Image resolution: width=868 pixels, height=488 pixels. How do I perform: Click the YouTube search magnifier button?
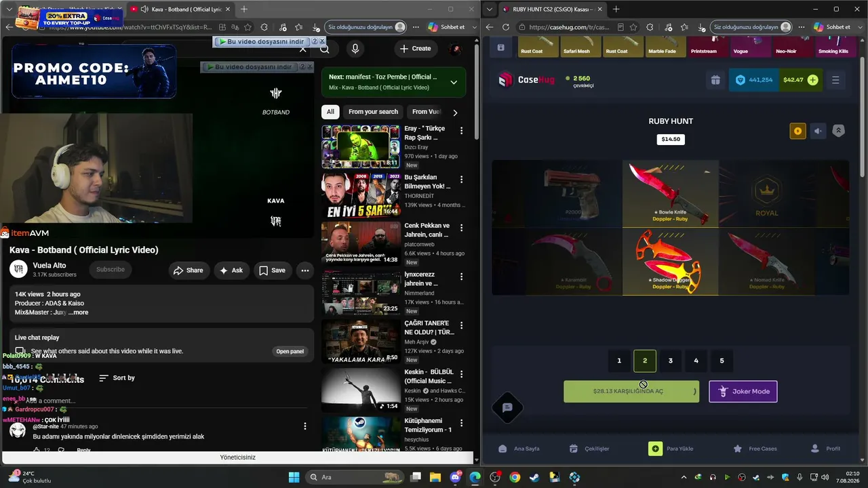324,49
